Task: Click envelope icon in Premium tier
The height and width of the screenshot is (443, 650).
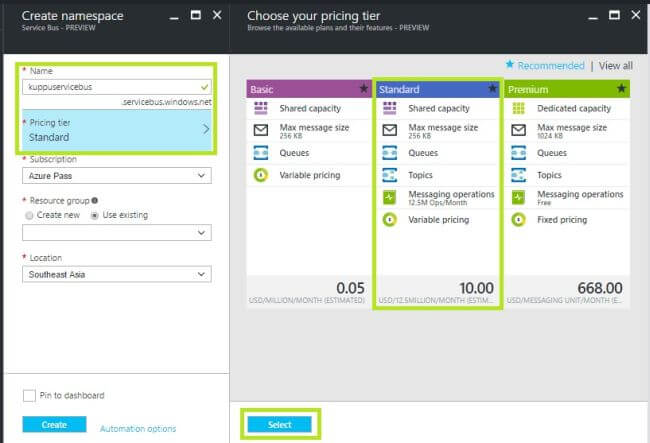Action: coord(519,130)
